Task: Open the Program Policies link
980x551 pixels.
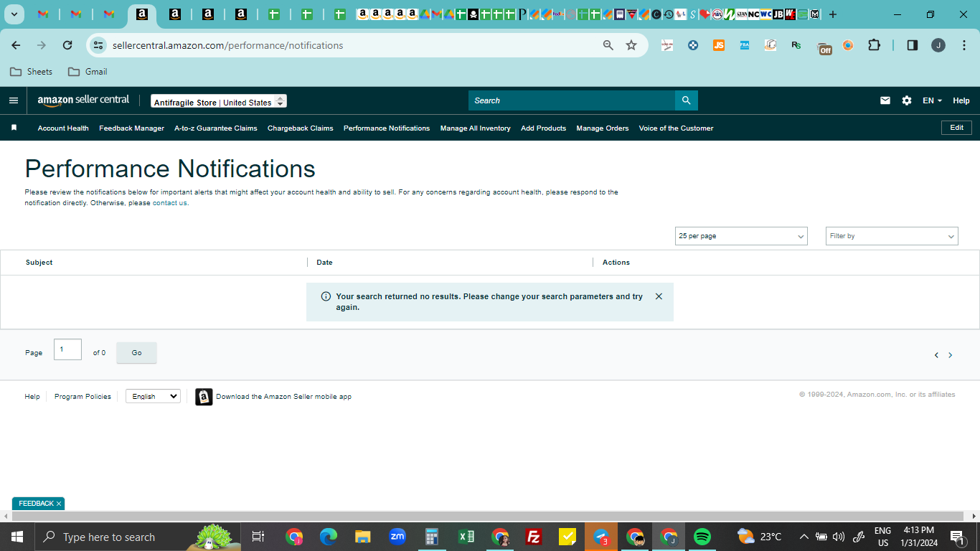Action: tap(83, 397)
